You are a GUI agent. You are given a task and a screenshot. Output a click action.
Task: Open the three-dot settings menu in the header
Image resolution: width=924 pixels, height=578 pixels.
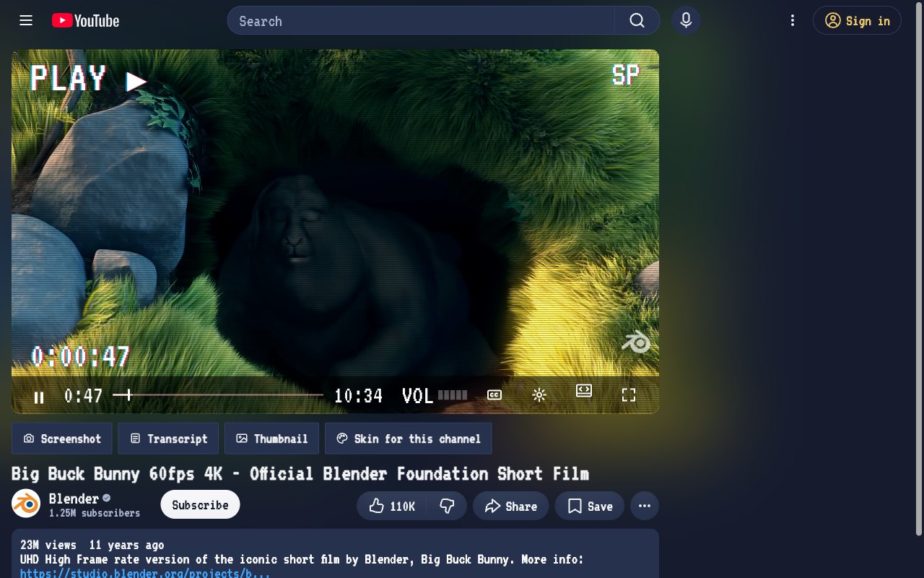(793, 20)
